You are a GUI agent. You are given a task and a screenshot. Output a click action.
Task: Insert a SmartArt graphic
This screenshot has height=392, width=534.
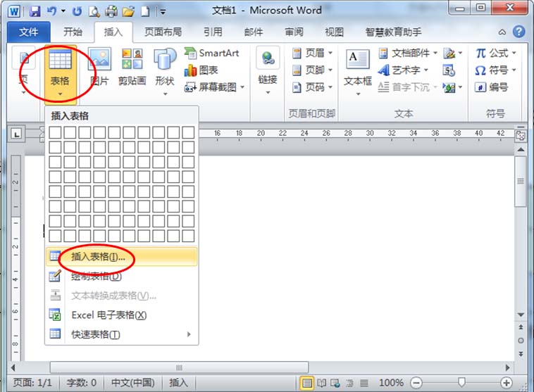tap(212, 53)
